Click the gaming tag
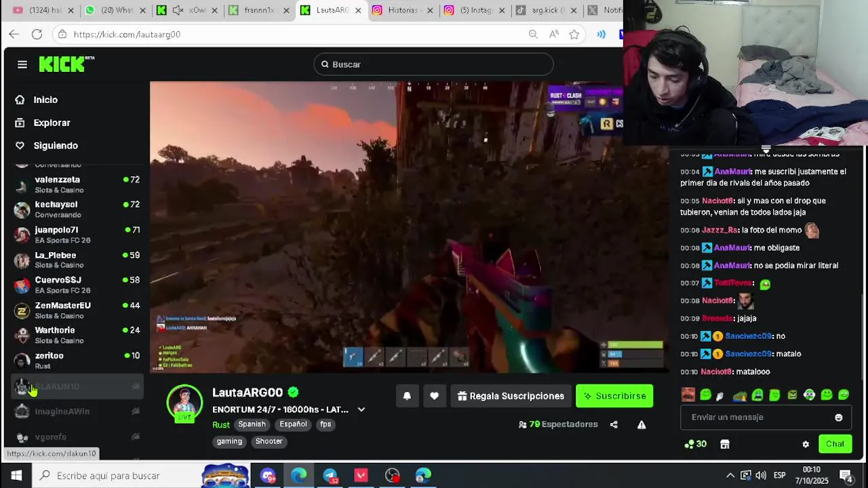Image resolution: width=868 pixels, height=488 pixels. (x=229, y=441)
